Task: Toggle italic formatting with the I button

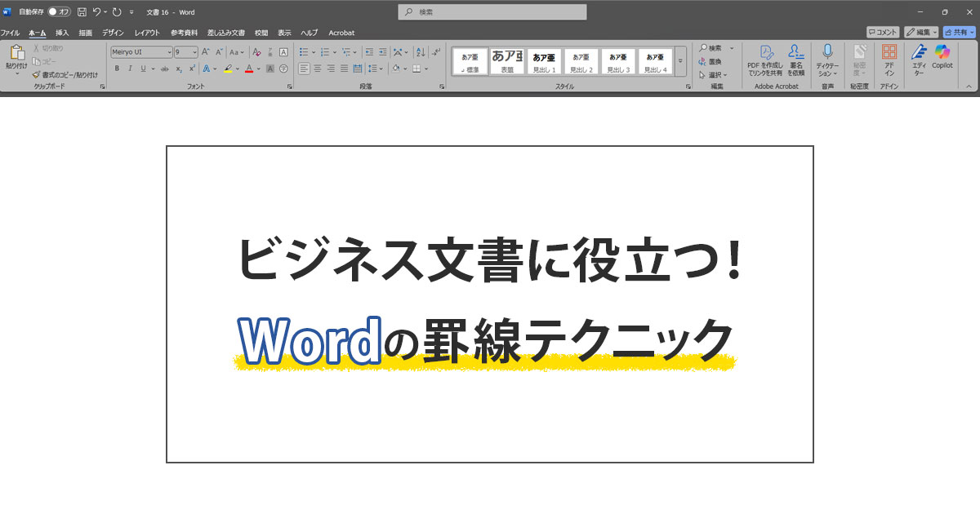Action: [130, 69]
